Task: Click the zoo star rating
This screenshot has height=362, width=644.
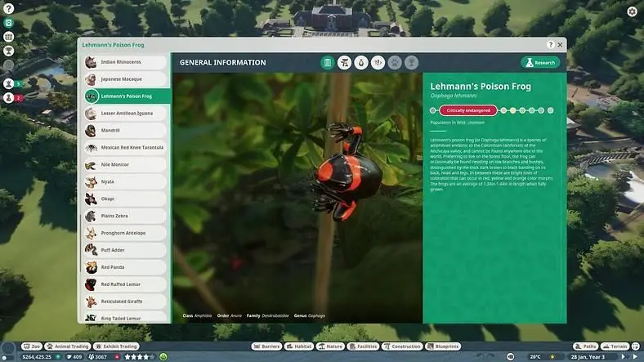Action: click(139, 357)
